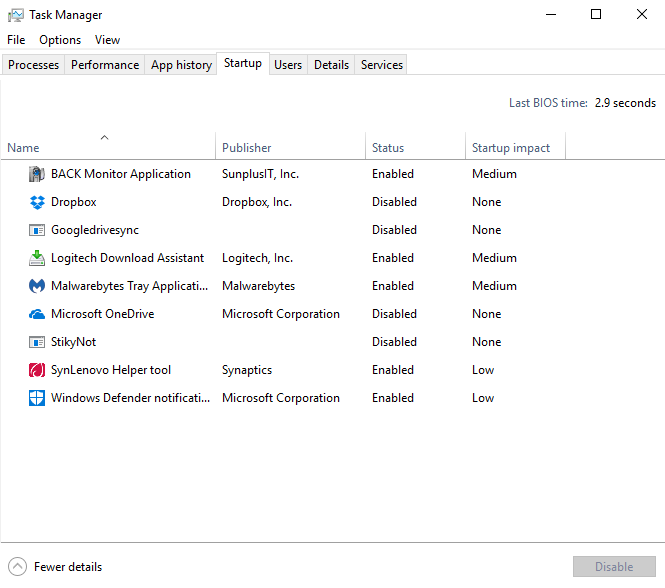Click the Synaptics publisher cell
This screenshot has height=588, width=665.
tap(247, 370)
